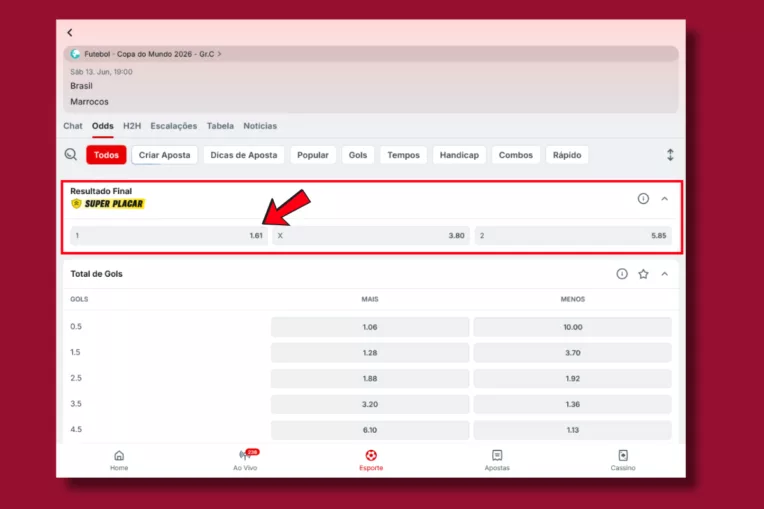Screen dimensions: 764x509
Task: Switch to the Escalações tab
Action: (173, 126)
